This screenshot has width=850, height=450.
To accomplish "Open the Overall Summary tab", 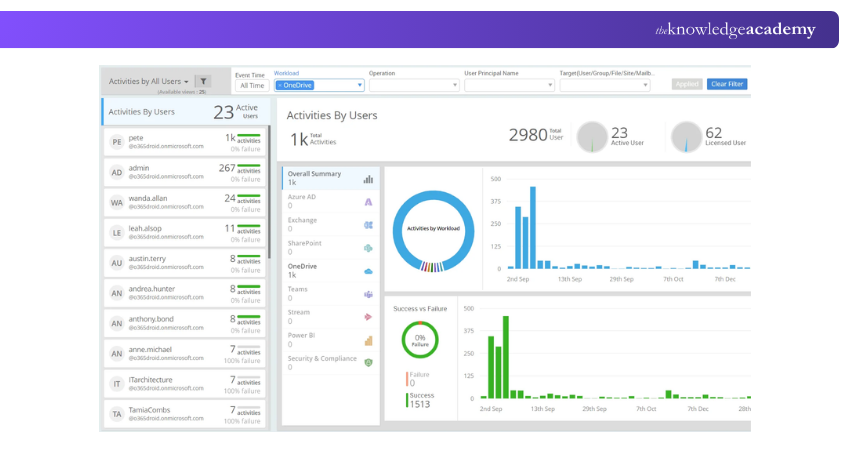I will [330, 178].
